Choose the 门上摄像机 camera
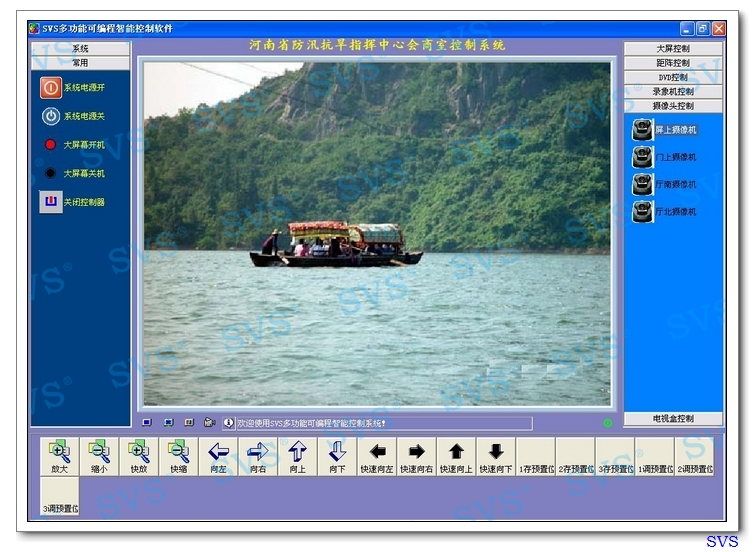755x552 pixels. pyautogui.click(x=643, y=157)
